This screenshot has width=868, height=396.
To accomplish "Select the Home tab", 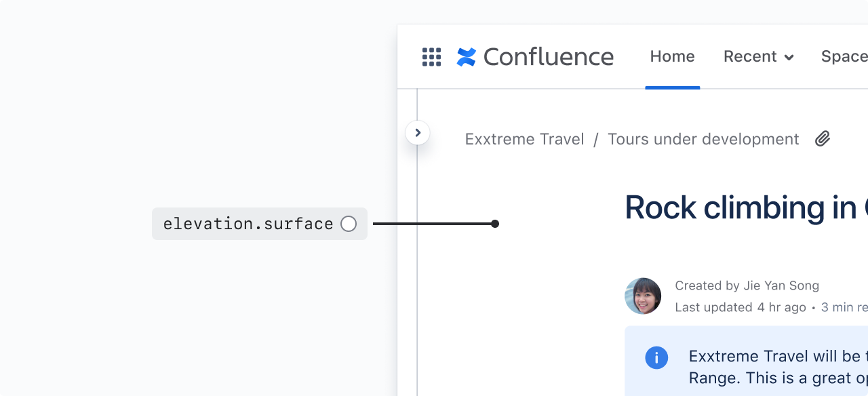I will pyautogui.click(x=672, y=57).
